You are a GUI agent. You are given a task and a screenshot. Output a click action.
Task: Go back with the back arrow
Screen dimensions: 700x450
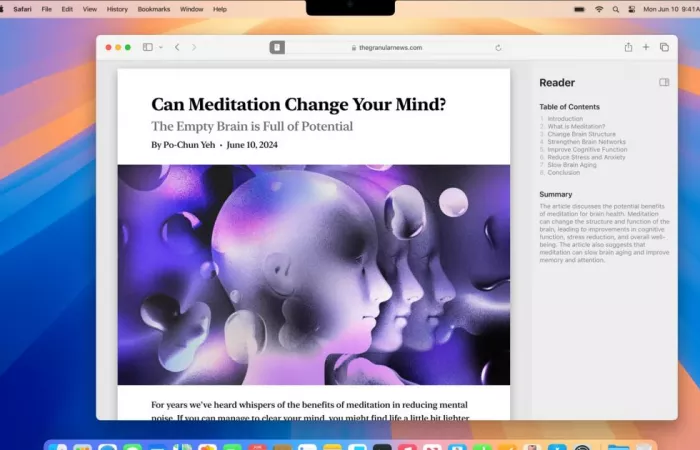pyautogui.click(x=177, y=47)
